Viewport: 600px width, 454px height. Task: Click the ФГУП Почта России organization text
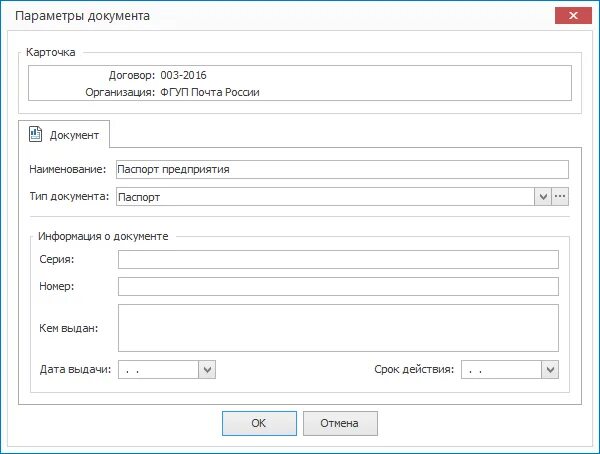coord(210,92)
